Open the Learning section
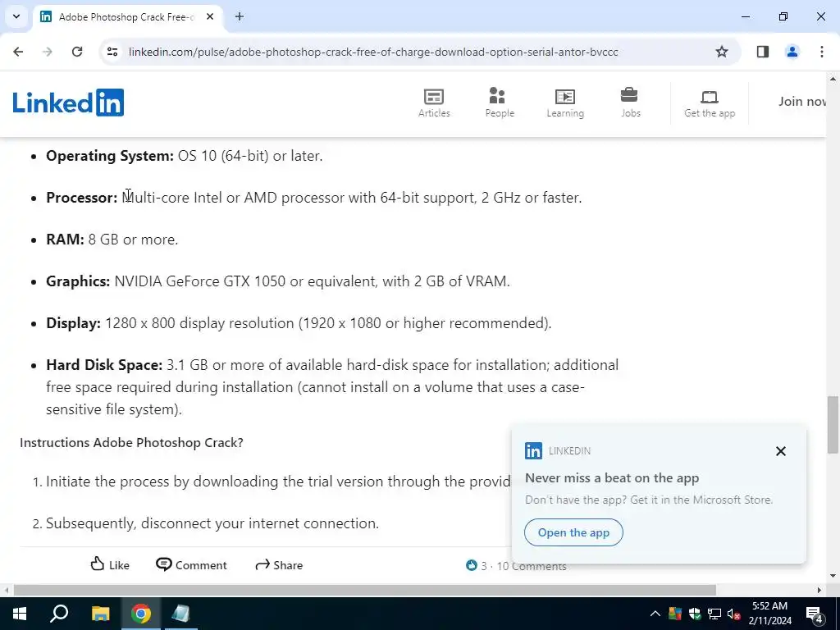The image size is (840, 630). pyautogui.click(x=565, y=103)
